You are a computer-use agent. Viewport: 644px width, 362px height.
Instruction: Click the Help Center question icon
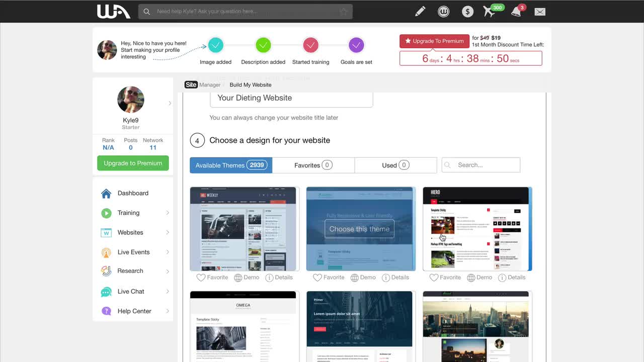pos(106,311)
